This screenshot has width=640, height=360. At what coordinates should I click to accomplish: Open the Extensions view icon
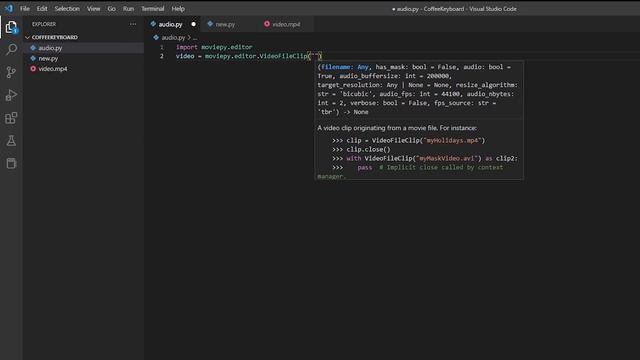(11, 118)
